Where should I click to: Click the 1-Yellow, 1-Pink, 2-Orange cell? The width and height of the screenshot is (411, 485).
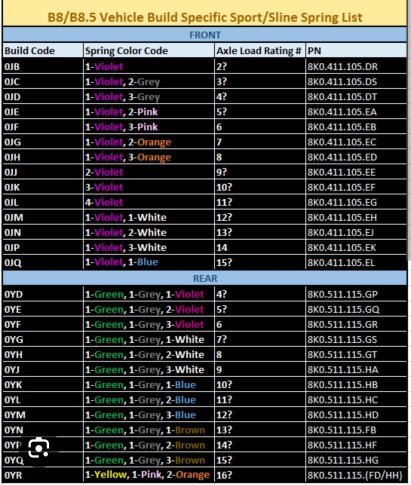(148, 475)
